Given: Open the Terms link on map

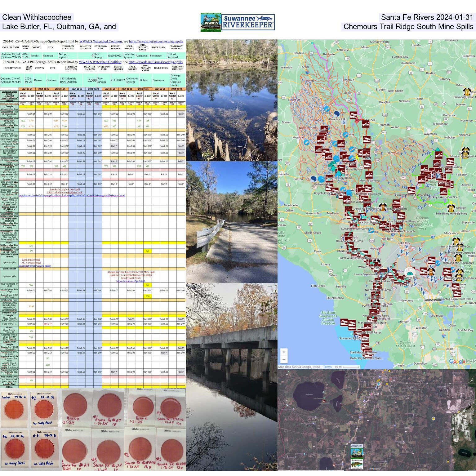Looking at the screenshot, I should [x=327, y=367].
